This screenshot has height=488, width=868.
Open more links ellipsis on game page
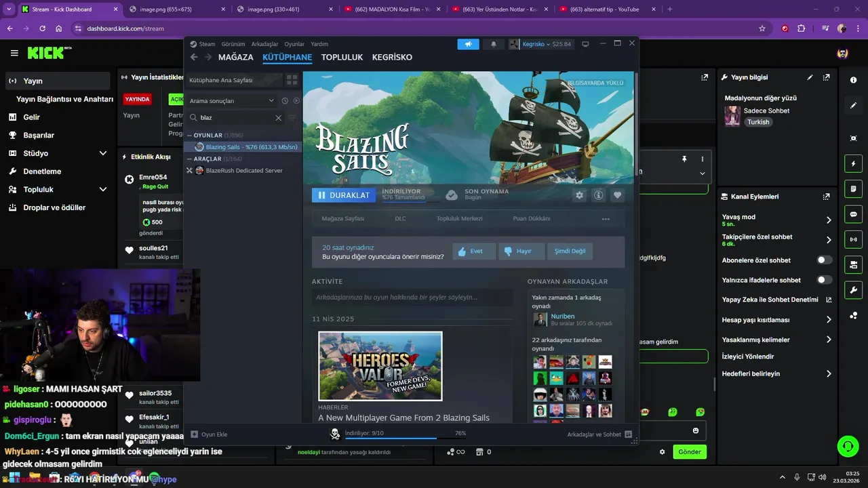(606, 219)
